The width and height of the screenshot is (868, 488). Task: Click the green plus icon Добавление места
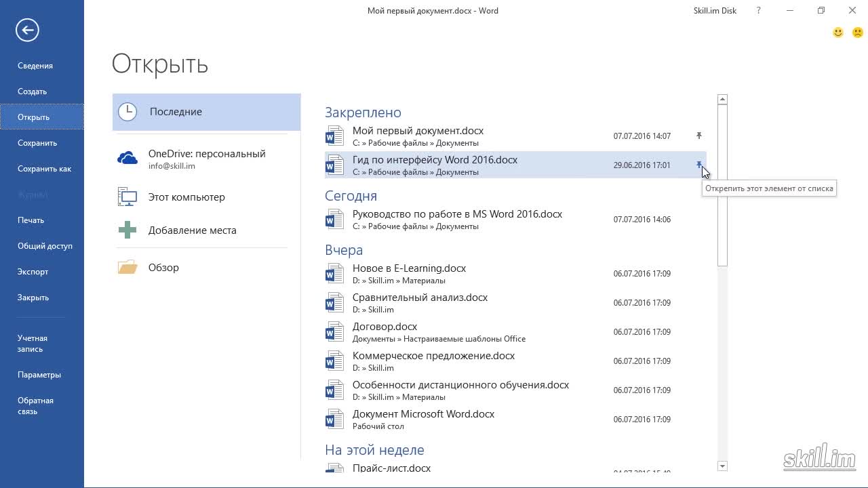127,230
